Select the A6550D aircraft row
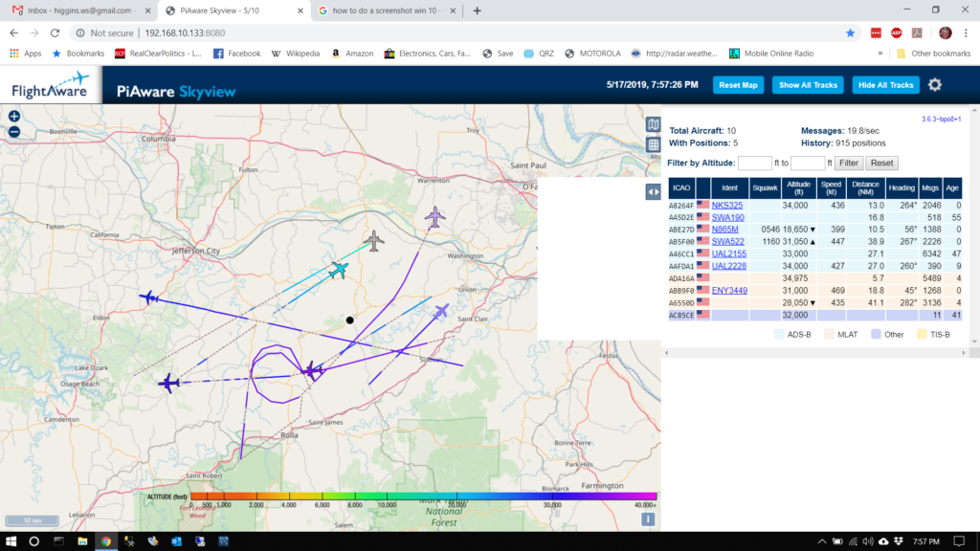Screen dimensions: 980x551 pos(815,302)
